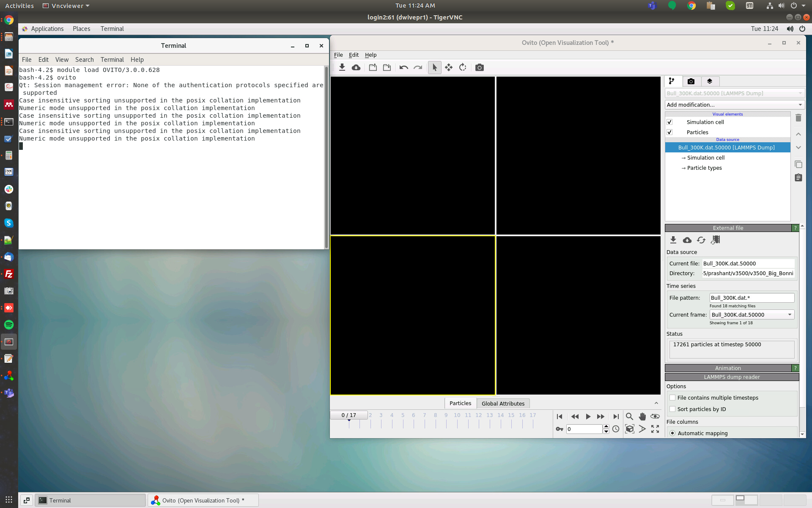Select the Automatic mapping radio button
This screenshot has width=812, height=508.
(672, 433)
